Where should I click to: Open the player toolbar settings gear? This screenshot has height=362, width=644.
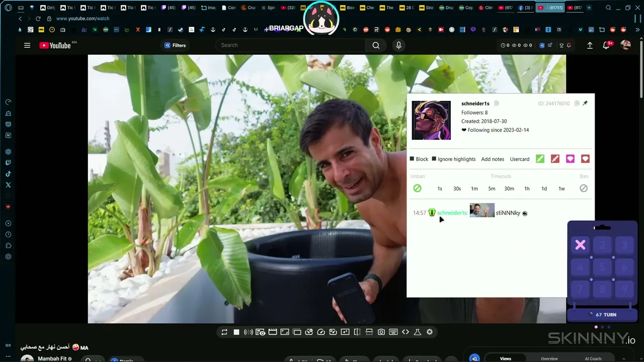click(x=430, y=332)
